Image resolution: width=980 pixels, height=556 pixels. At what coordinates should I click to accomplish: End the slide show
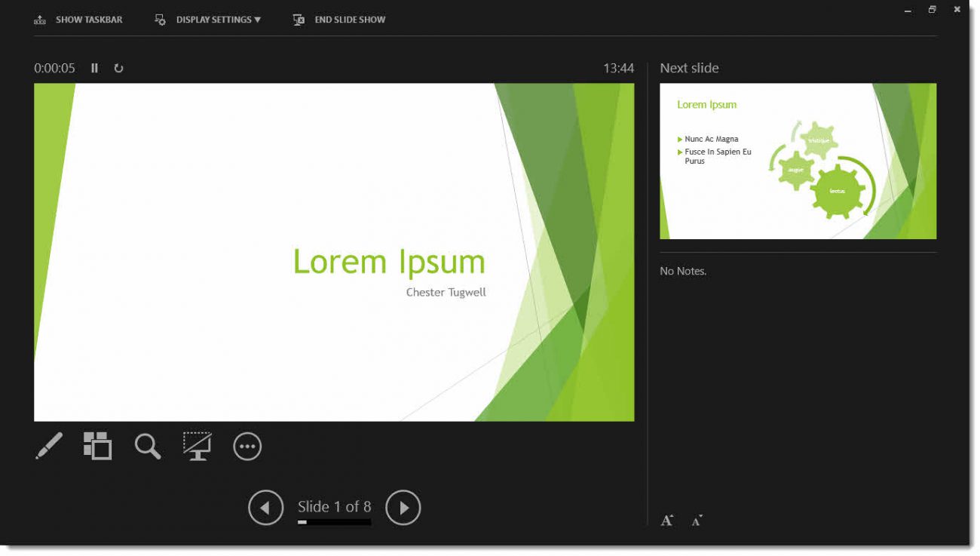pos(338,20)
